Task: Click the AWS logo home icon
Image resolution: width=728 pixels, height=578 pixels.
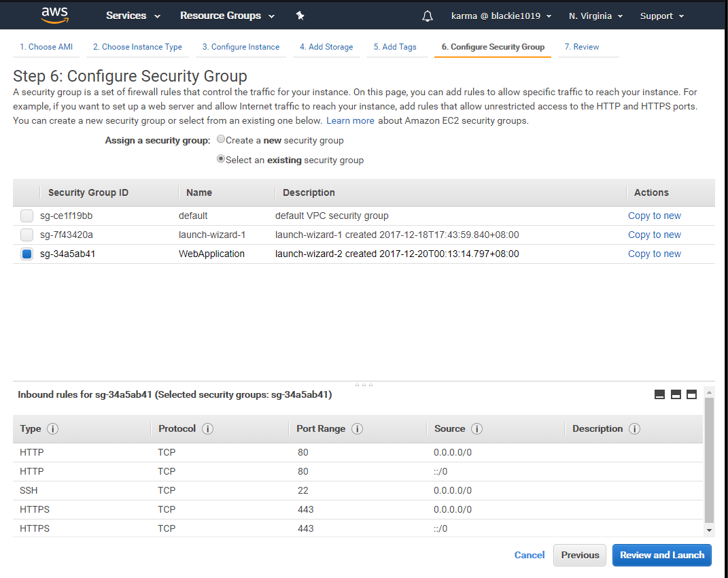Action: [54, 15]
